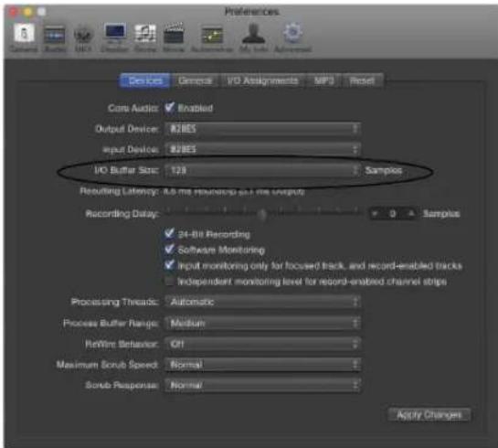Viewport: 498px width, 448px height.
Task: Click the Apply Changes button
Action: point(429,415)
